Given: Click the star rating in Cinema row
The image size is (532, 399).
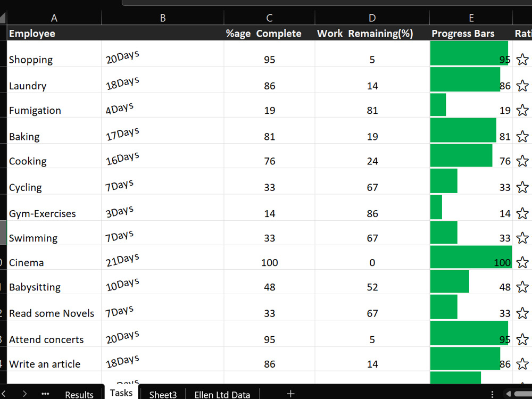Looking at the screenshot, I should (522, 262).
